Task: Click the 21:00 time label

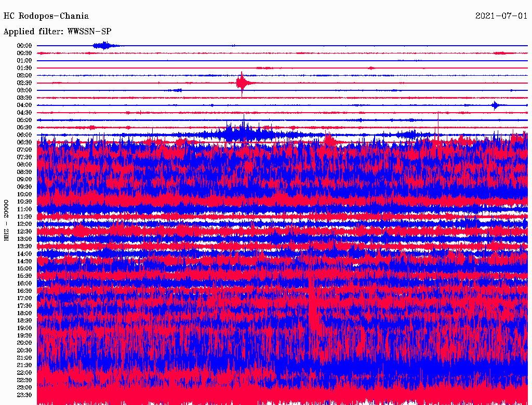Action: 24,358
